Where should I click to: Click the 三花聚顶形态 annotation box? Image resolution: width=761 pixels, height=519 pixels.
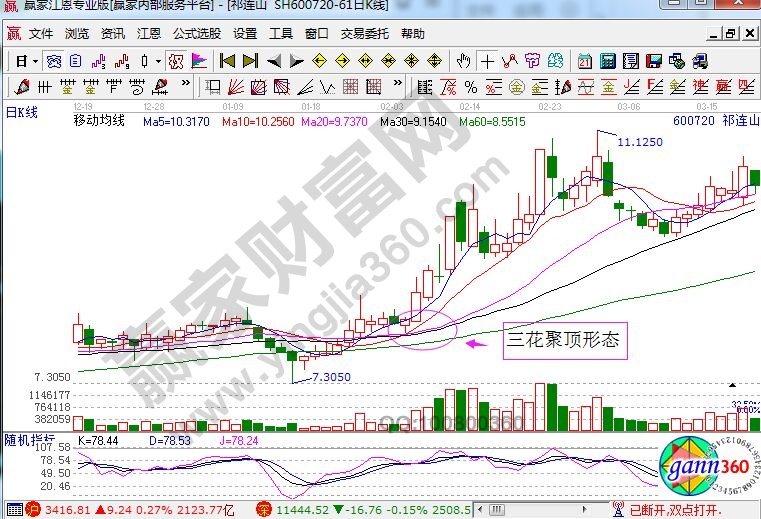click(x=564, y=341)
